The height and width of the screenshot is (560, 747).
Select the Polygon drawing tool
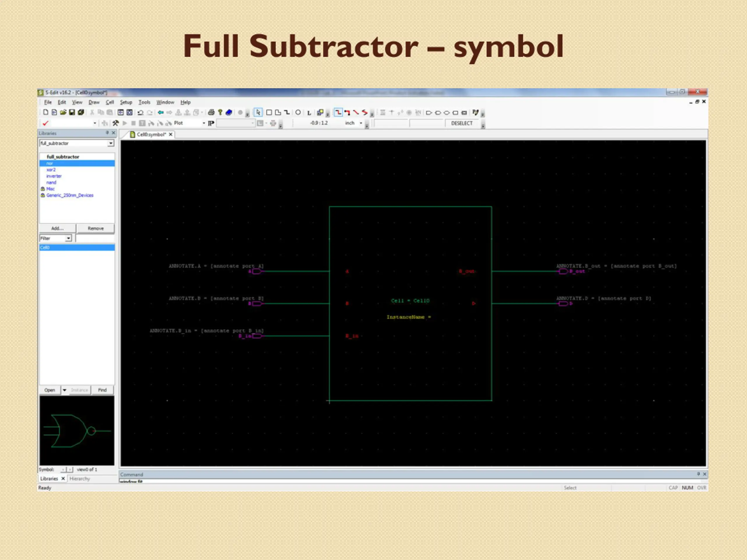point(278,112)
